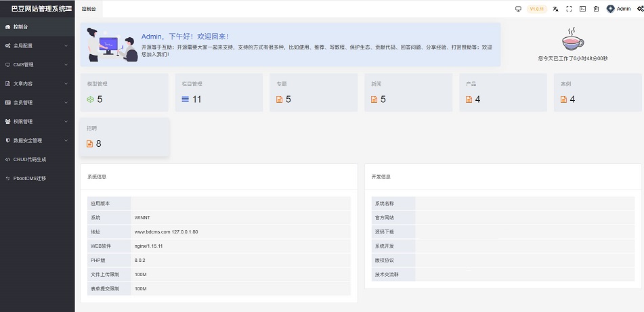Screen dimensions: 644x312
Task: Toggle fullscreen mode icon
Action: tap(569, 9)
